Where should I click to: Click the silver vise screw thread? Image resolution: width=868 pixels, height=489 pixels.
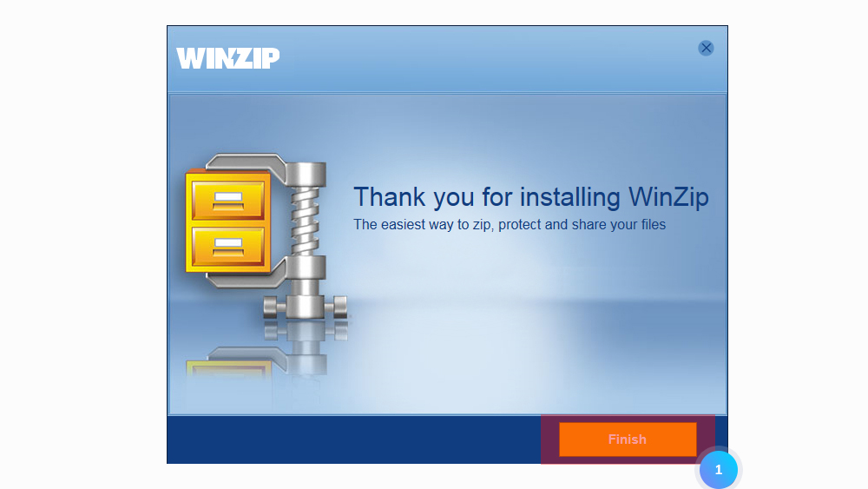305,221
